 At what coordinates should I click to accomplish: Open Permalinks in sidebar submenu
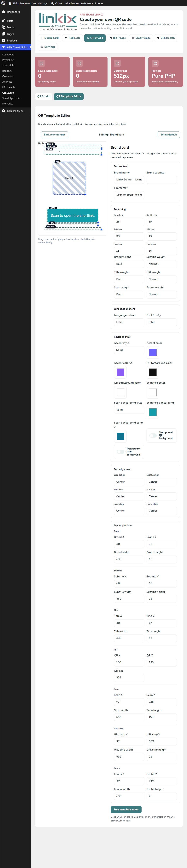coord(8,60)
